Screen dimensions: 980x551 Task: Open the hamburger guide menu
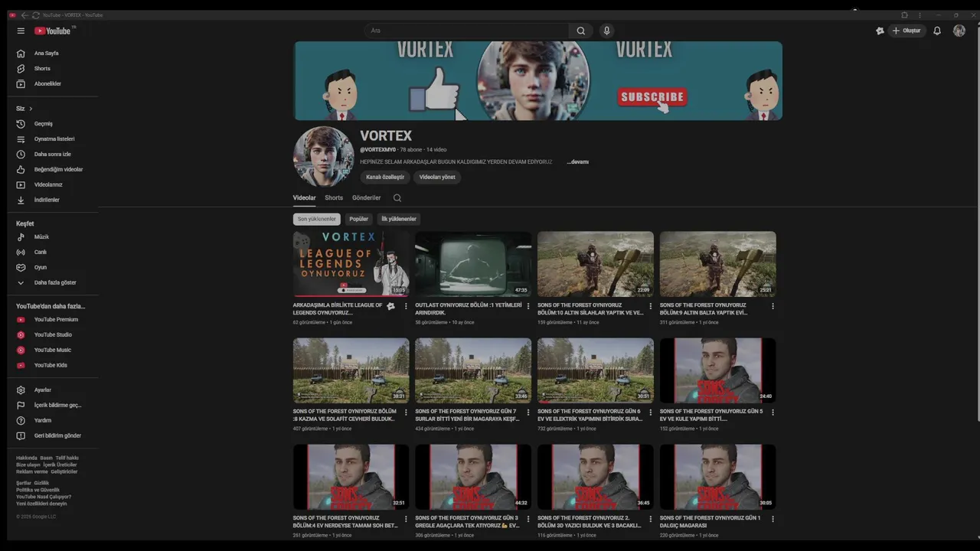tap(21, 31)
